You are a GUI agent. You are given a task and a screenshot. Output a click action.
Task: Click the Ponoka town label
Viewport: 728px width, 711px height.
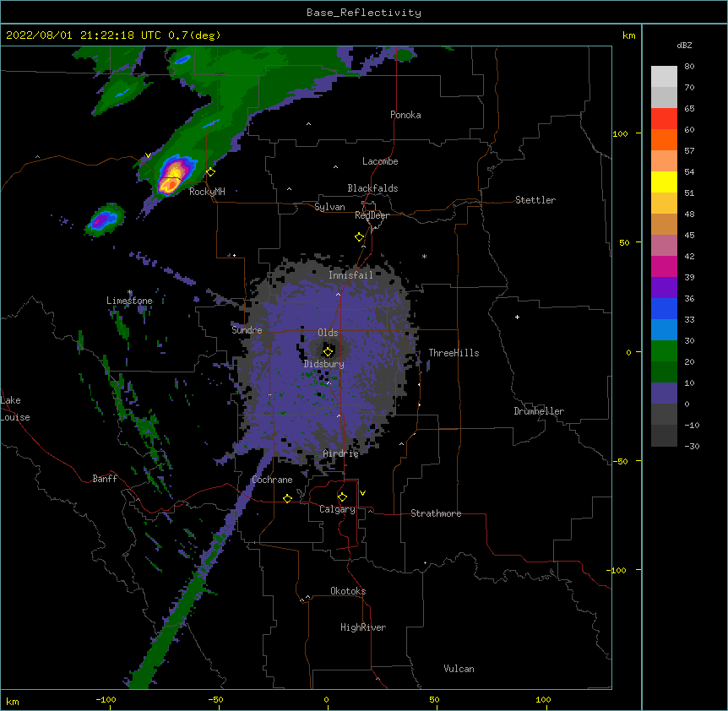click(405, 115)
